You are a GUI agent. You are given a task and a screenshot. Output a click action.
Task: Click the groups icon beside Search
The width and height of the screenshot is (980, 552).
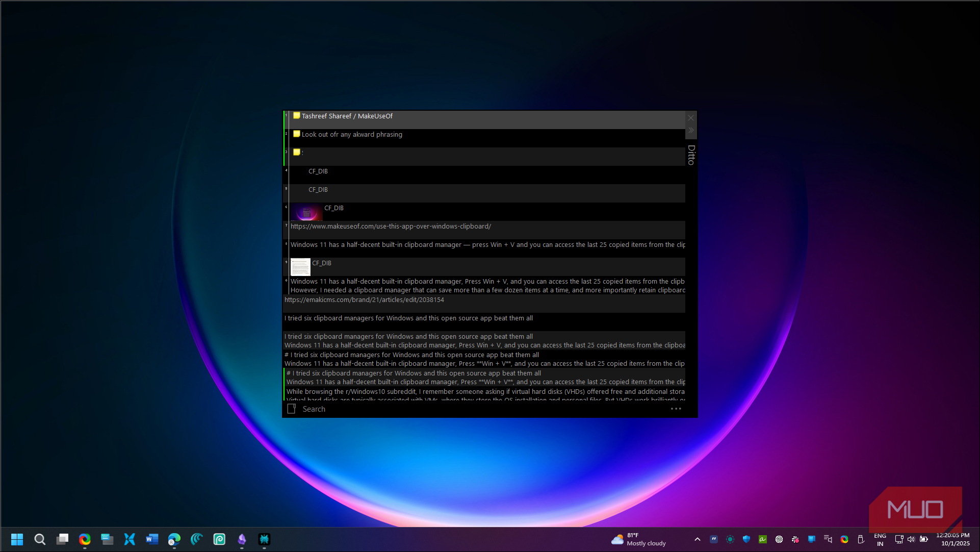coord(292,409)
